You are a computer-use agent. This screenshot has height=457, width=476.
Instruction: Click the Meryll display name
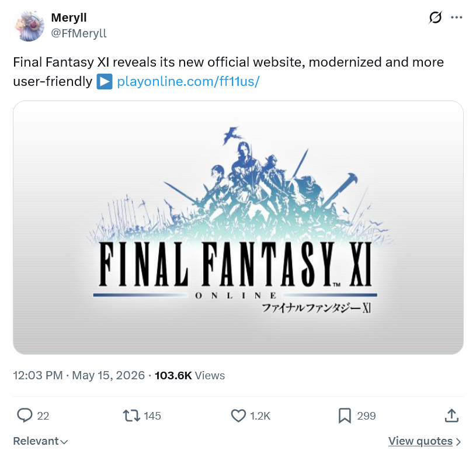point(69,18)
